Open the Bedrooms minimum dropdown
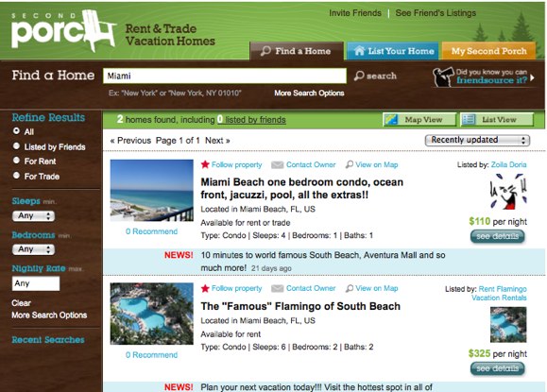This screenshot has width=547, height=392. tap(33, 249)
